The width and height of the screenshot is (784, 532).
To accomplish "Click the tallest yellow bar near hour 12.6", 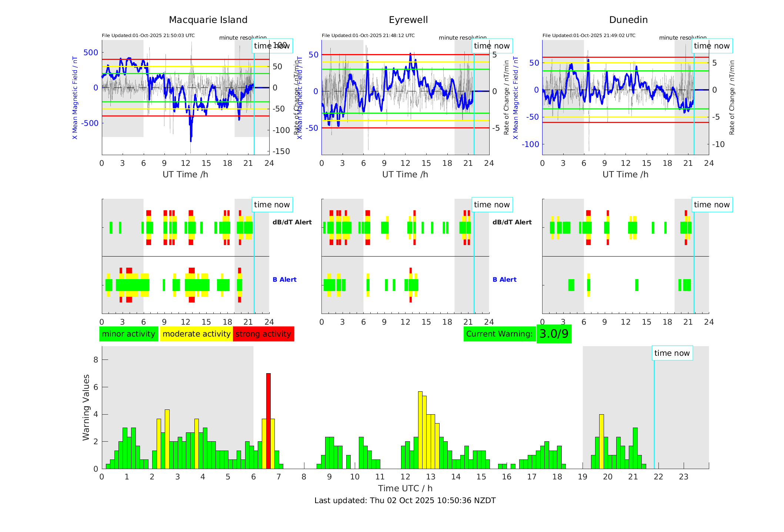I will point(420,429).
